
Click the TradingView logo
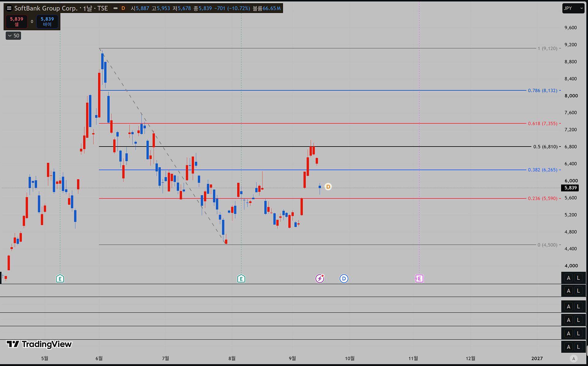pos(39,344)
